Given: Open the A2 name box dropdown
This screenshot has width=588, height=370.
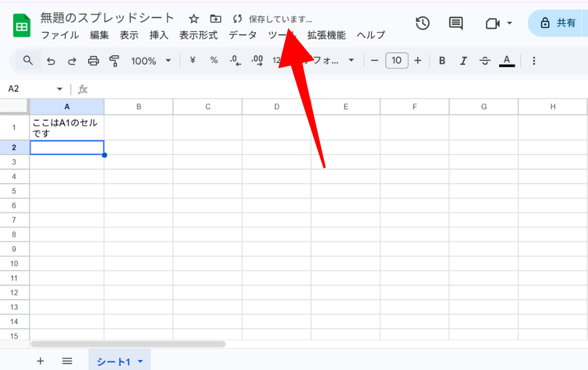Looking at the screenshot, I should click(59, 89).
